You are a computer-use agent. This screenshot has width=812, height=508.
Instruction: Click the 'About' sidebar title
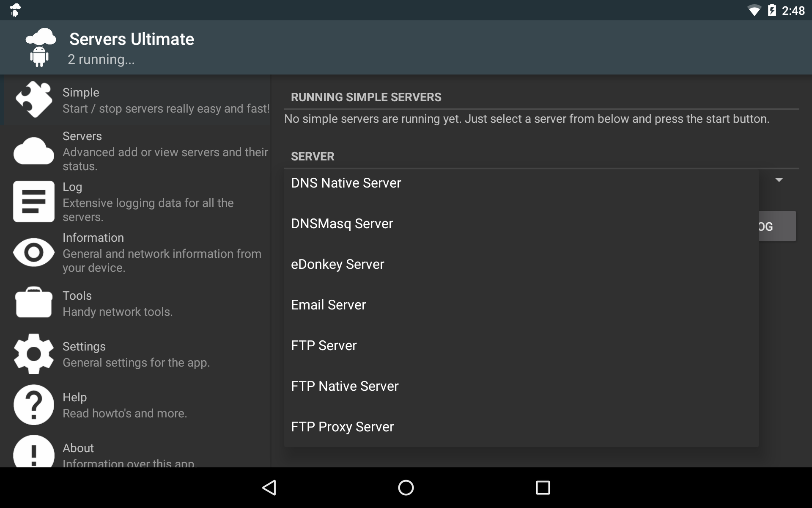pyautogui.click(x=78, y=448)
